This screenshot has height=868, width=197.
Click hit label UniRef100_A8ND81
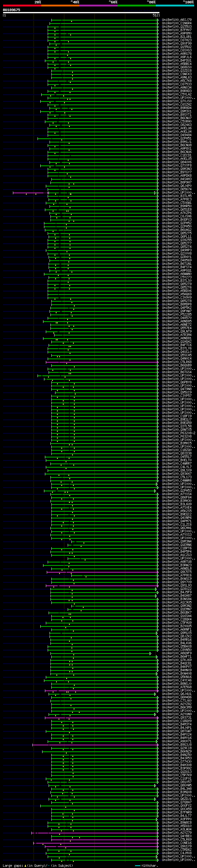[177, 338]
